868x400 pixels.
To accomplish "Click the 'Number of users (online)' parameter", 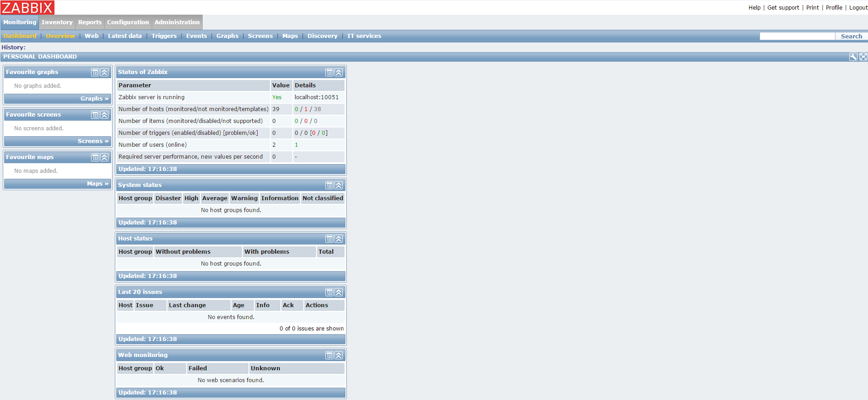I will click(x=152, y=145).
